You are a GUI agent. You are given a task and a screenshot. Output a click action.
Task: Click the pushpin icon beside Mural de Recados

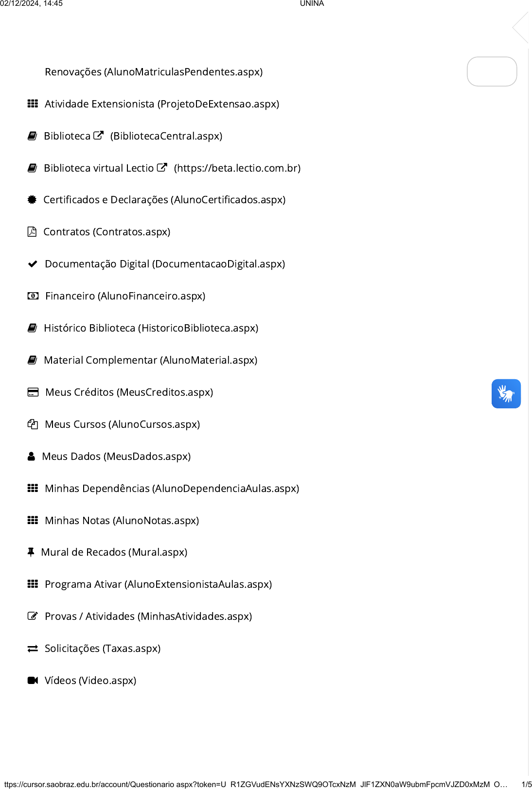[x=31, y=552]
